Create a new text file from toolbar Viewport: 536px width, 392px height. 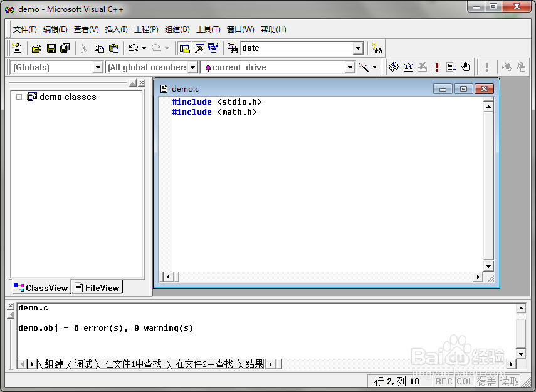tap(17, 48)
